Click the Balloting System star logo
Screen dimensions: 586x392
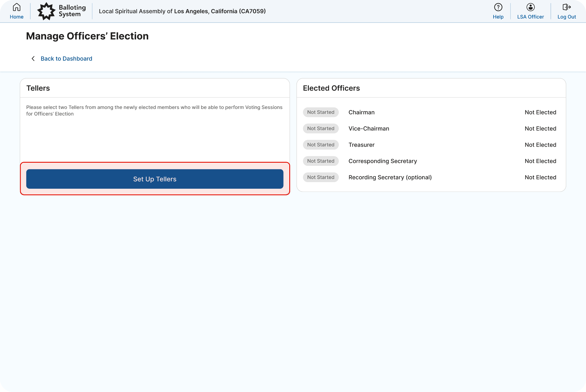pyautogui.click(x=46, y=11)
